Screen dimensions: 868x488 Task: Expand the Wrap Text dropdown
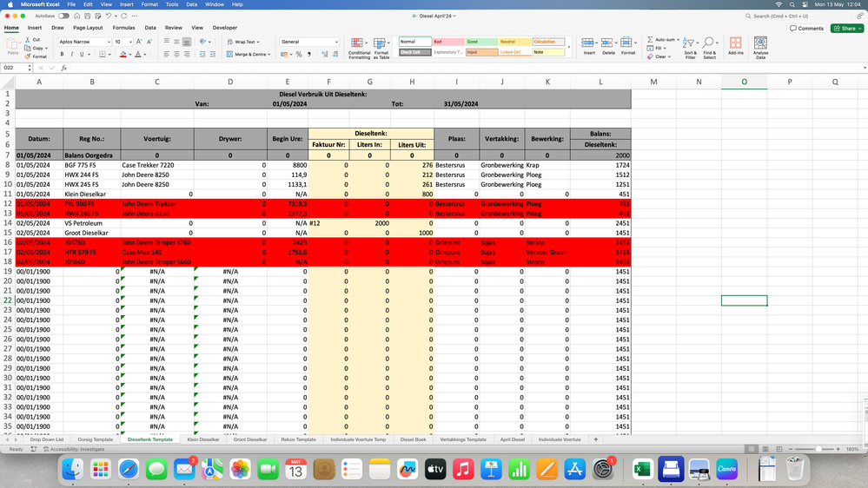258,42
